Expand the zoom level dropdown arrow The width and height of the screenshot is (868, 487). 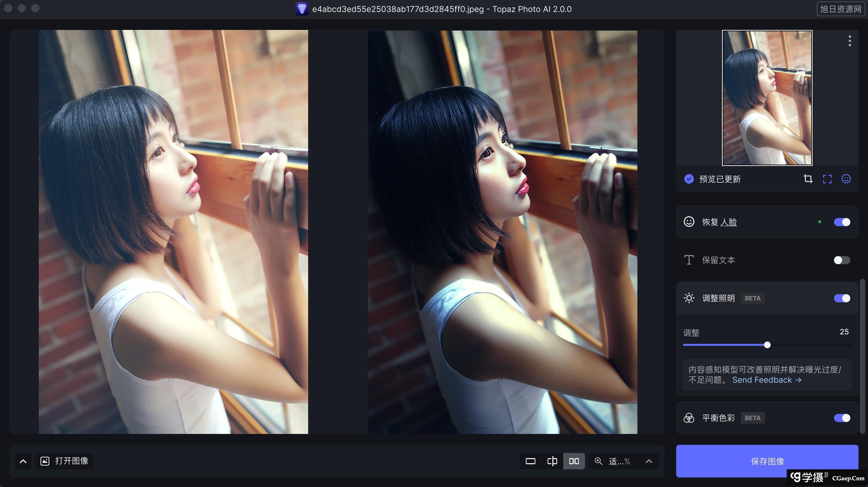[x=649, y=461]
